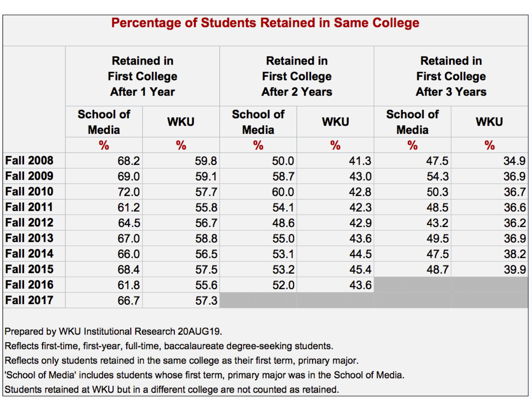The image size is (532, 411).
Task: Select the 'After 2 Years' column group header
Action: point(297,76)
